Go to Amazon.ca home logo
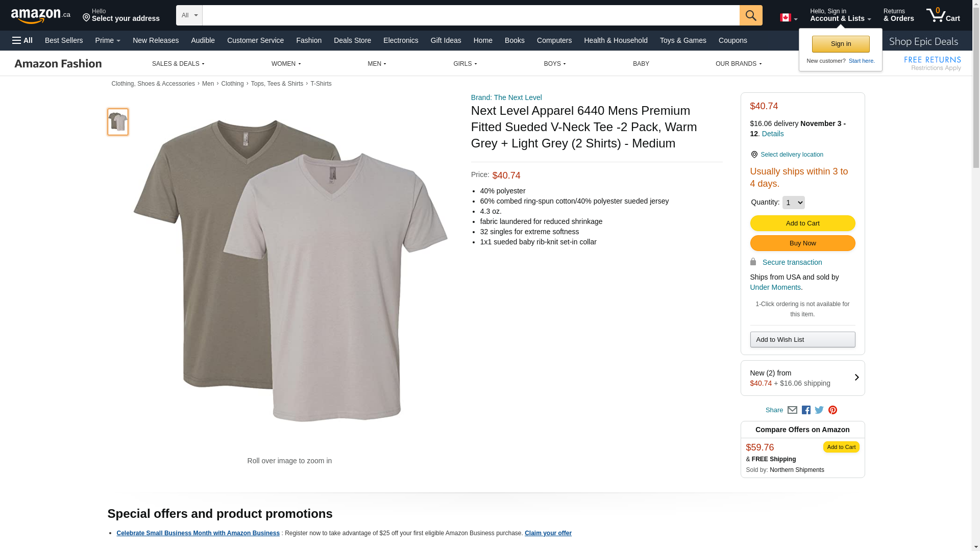Screen dimensions: 980x551 [41, 16]
